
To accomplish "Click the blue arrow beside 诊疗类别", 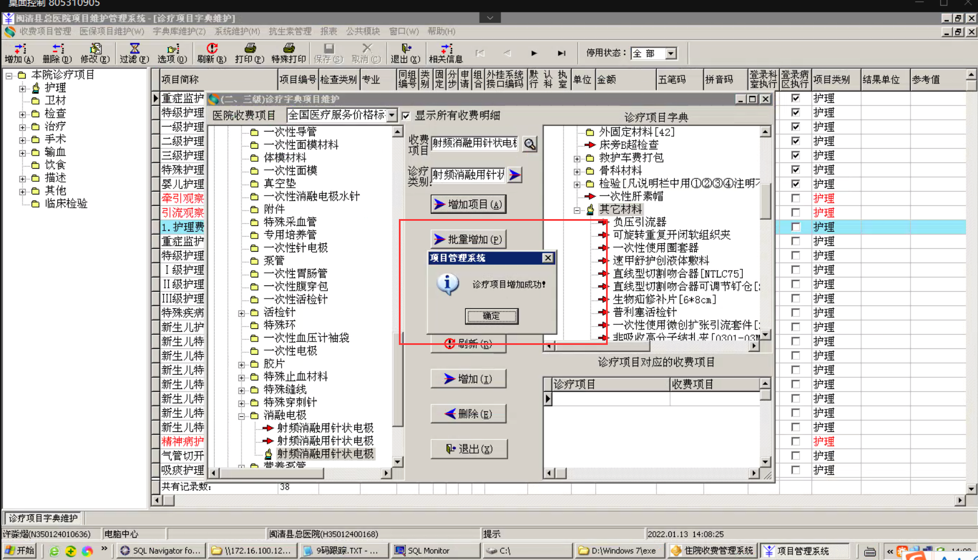I will pyautogui.click(x=514, y=175).
